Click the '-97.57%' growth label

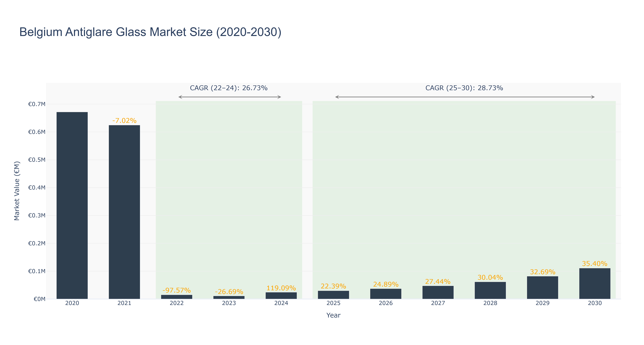(x=177, y=290)
